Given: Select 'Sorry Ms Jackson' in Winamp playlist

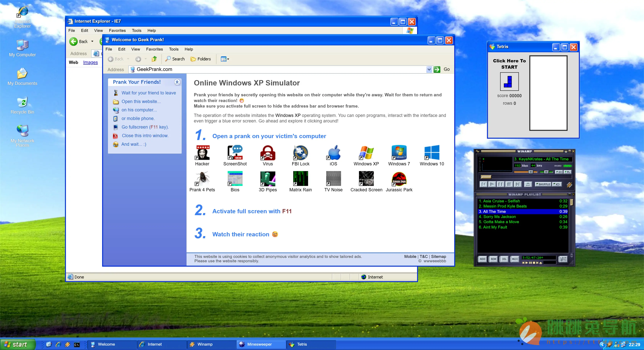Looking at the screenshot, I should pyautogui.click(x=523, y=217).
